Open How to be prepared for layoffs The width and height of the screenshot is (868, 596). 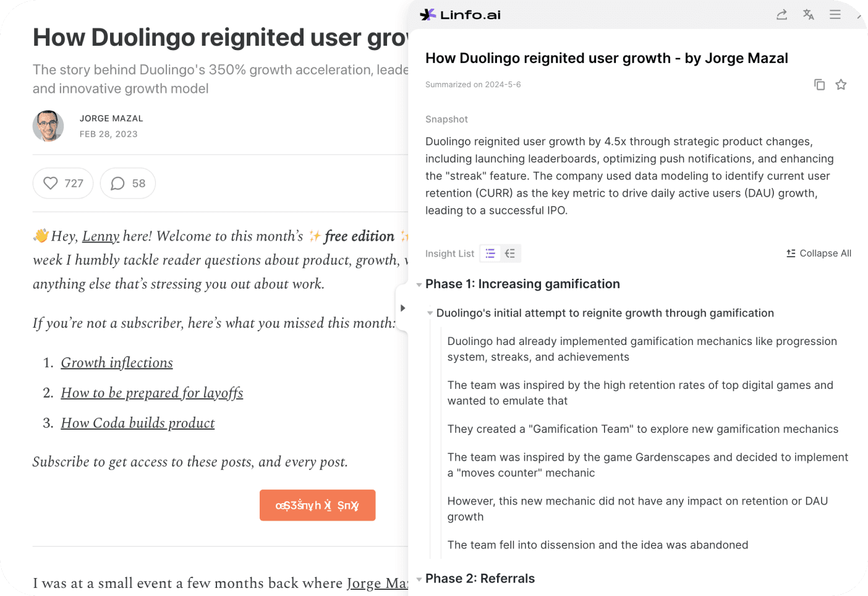[152, 393]
